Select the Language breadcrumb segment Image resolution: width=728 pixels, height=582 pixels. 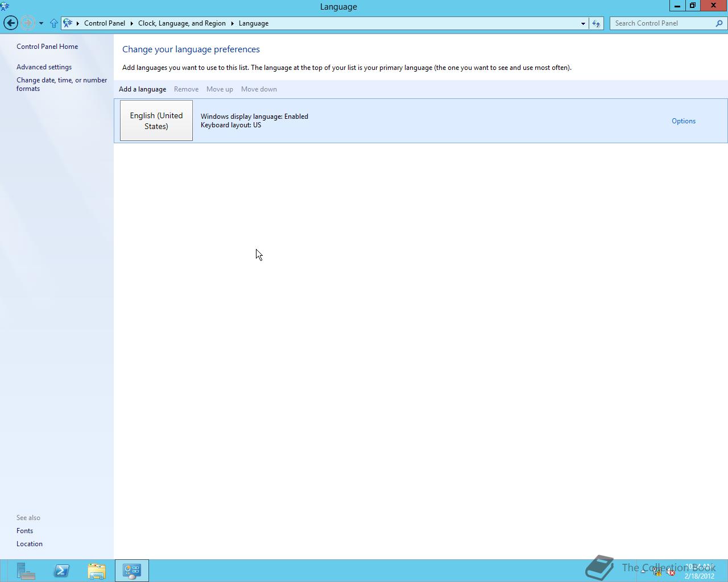254,23
